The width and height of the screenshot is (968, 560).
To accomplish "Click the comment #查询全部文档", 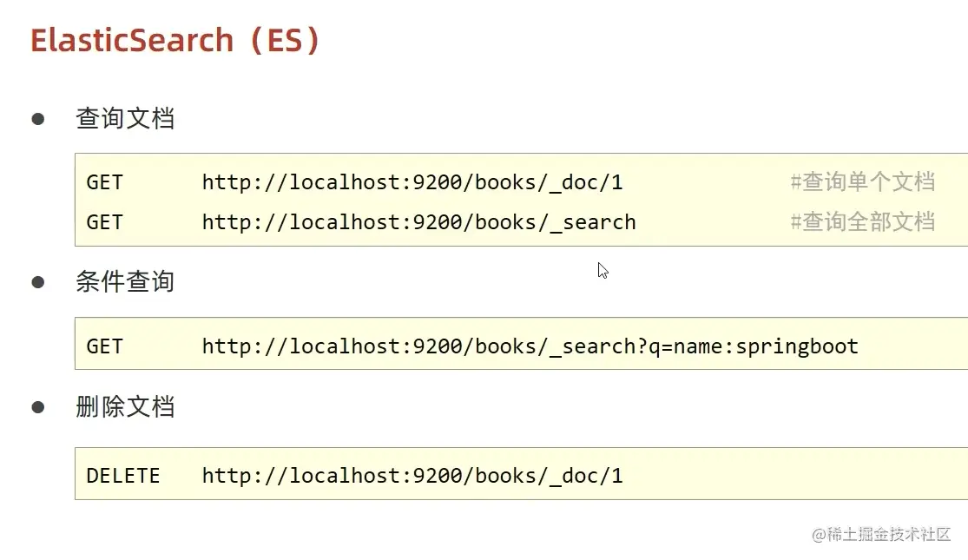I will coord(862,221).
